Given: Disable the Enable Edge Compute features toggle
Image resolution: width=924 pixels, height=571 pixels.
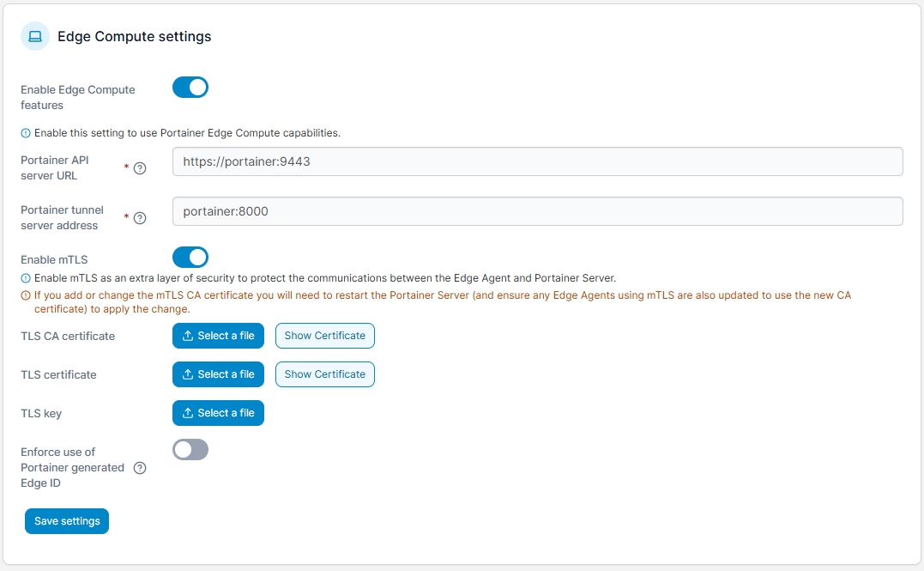Looking at the screenshot, I should point(190,88).
